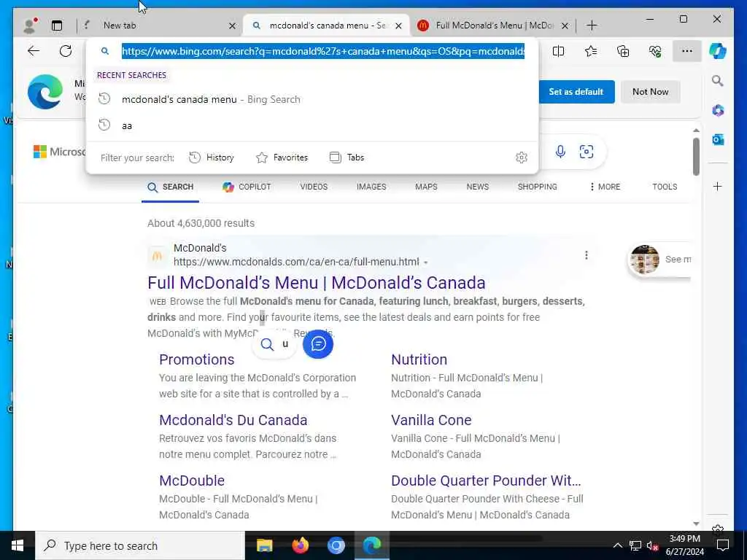Open address bar suggestion settings gear
The width and height of the screenshot is (747, 560).
pos(522,157)
